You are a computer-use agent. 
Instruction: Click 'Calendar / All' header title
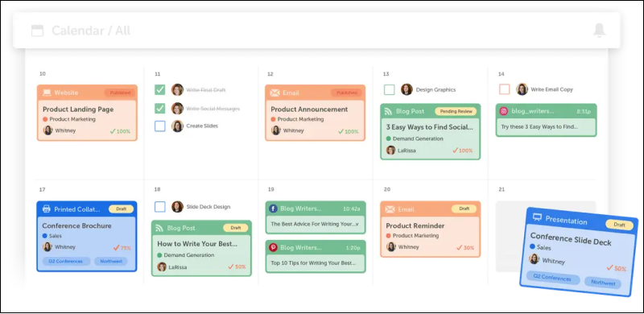[91, 31]
